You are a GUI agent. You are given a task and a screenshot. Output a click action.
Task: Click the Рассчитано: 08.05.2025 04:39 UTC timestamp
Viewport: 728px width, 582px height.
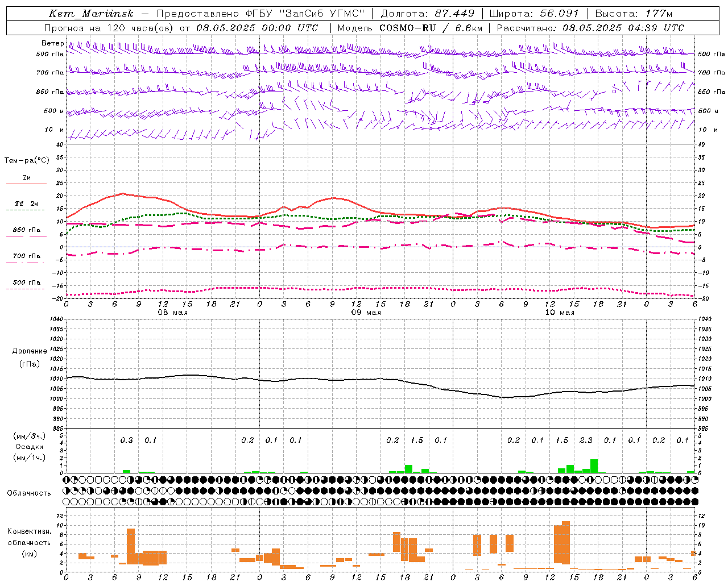coord(590,28)
